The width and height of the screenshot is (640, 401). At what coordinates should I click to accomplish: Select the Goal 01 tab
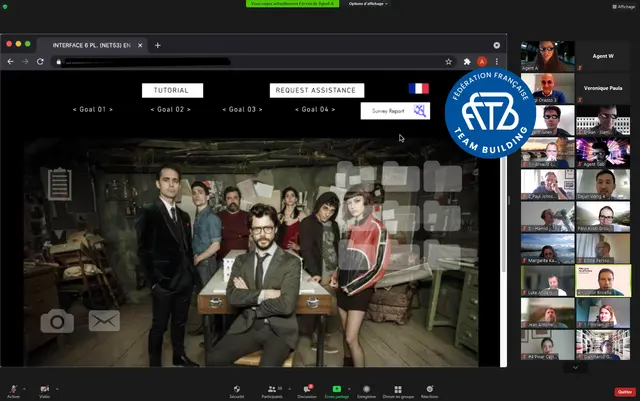93,109
